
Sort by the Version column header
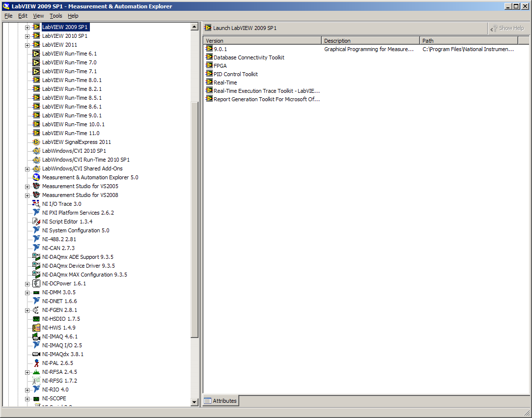pyautogui.click(x=262, y=41)
